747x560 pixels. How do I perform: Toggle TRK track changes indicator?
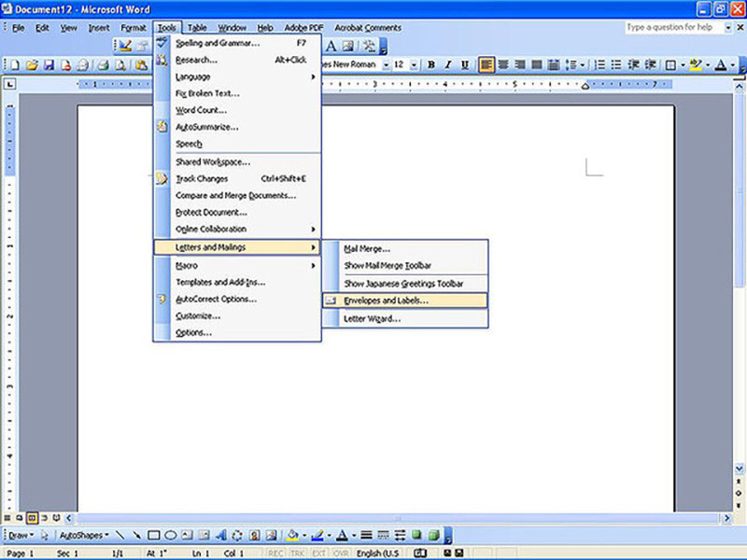click(297, 553)
